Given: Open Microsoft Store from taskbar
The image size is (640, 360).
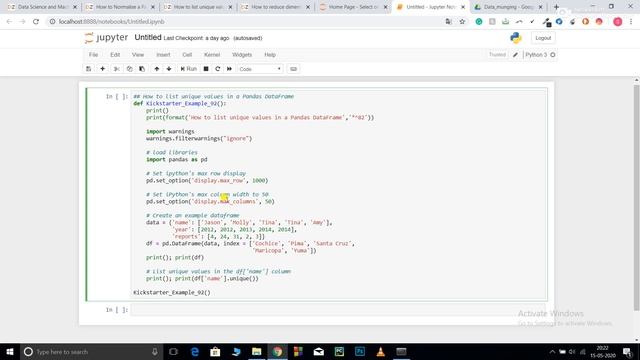Looking at the screenshot, I should tap(215, 351).
